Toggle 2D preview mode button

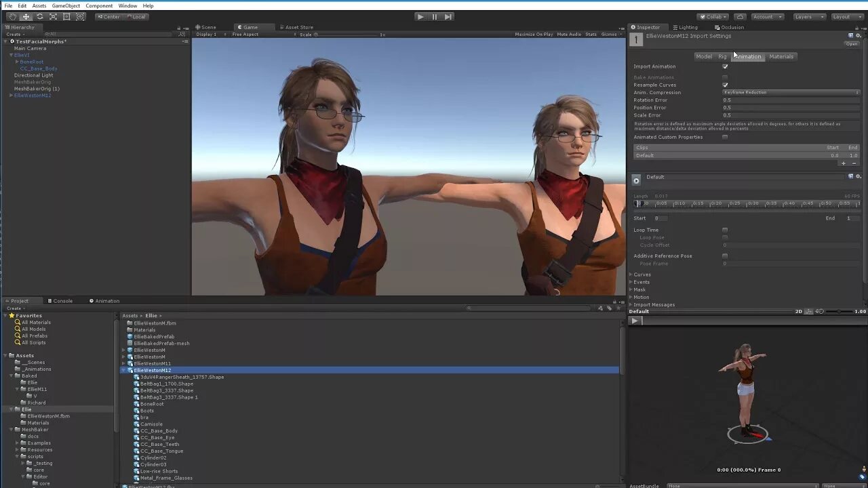[799, 311]
